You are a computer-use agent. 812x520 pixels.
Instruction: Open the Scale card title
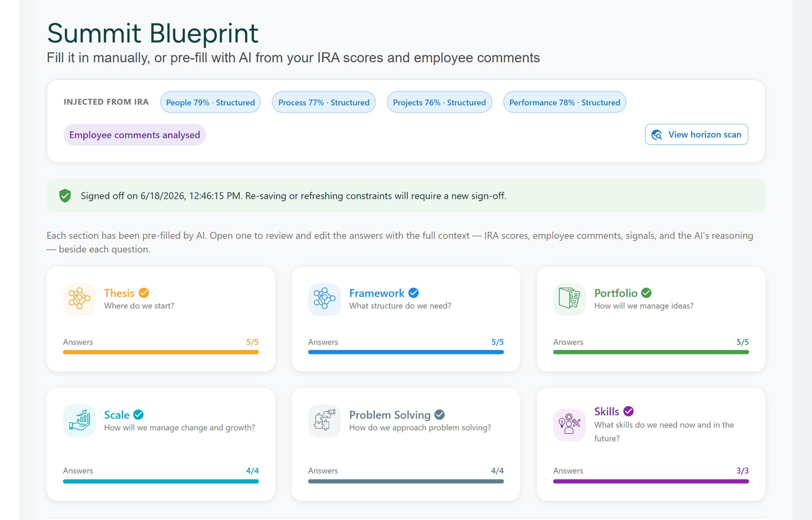[x=117, y=415]
